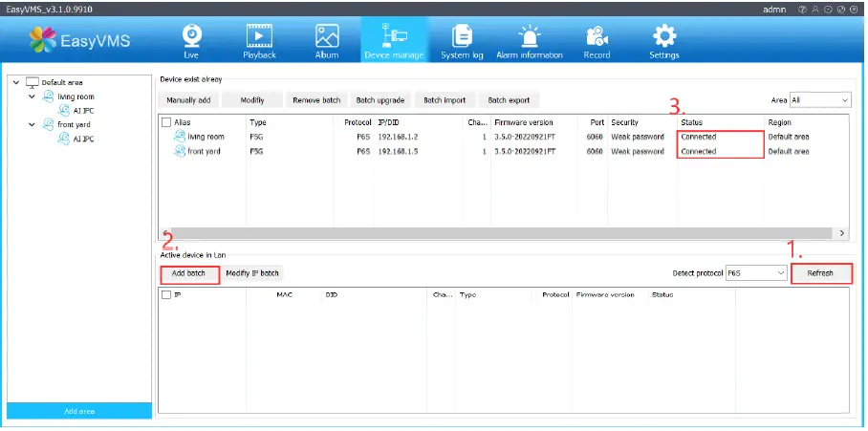Click the EasyVMS logo

tap(80, 40)
